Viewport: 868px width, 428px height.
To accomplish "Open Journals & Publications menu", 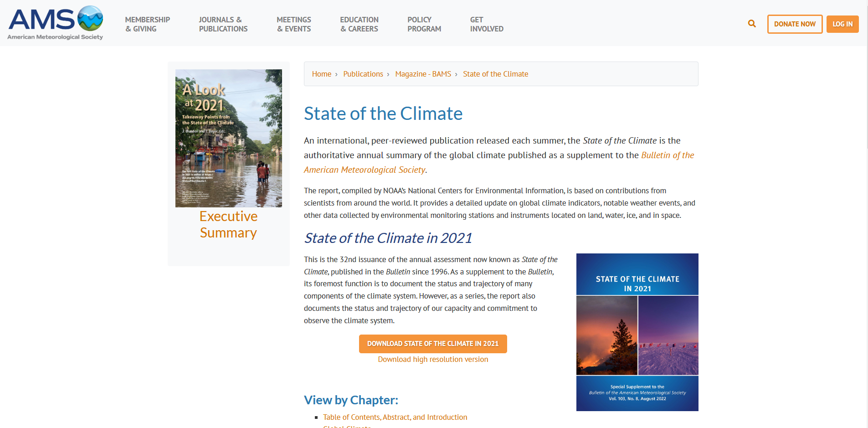I will (x=223, y=24).
